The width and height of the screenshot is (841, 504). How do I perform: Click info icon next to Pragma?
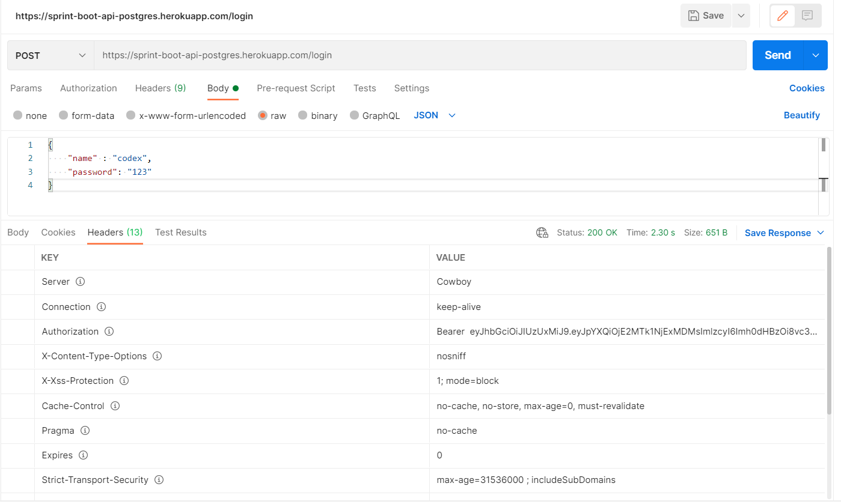click(85, 431)
